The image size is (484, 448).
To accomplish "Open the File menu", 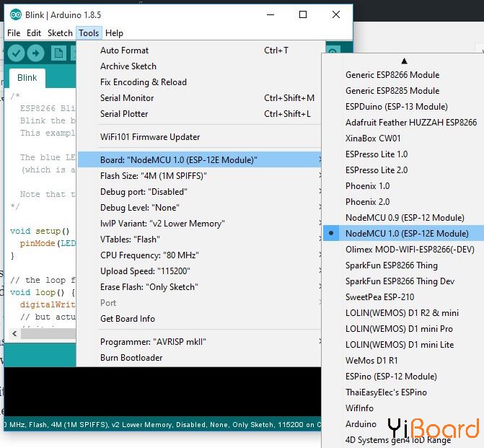I will [x=14, y=33].
